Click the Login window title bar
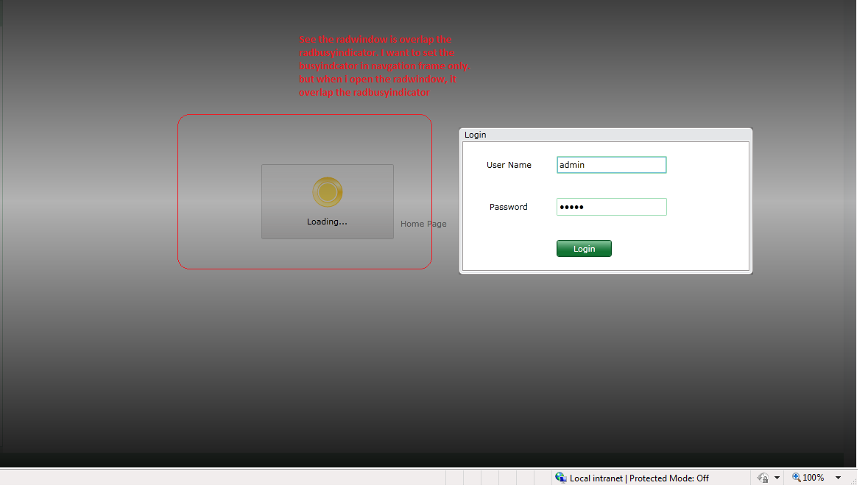868x488 pixels. pos(606,135)
